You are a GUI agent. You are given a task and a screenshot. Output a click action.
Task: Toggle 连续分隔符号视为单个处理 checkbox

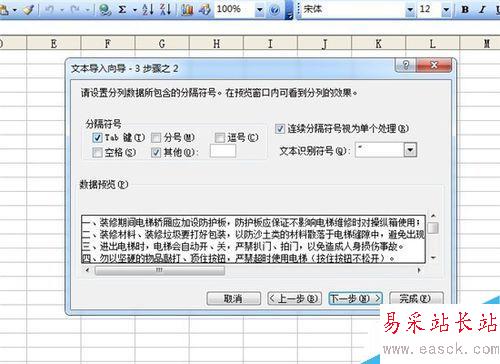(280, 129)
